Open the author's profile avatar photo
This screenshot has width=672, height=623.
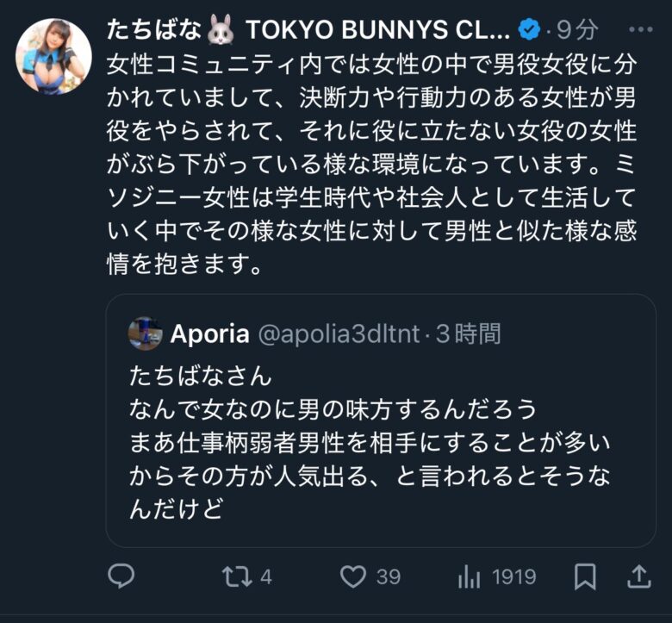pos(53,56)
